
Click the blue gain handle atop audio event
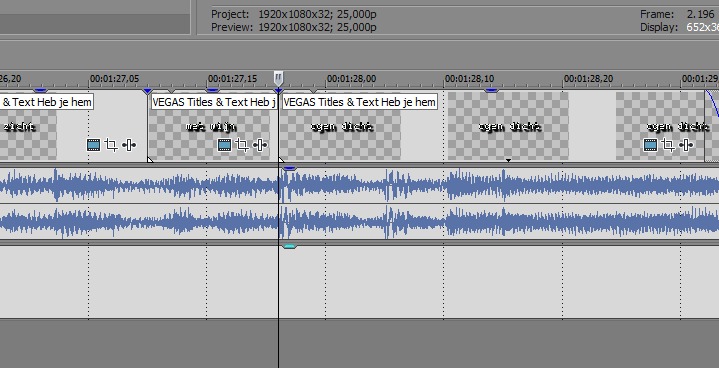[289, 169]
